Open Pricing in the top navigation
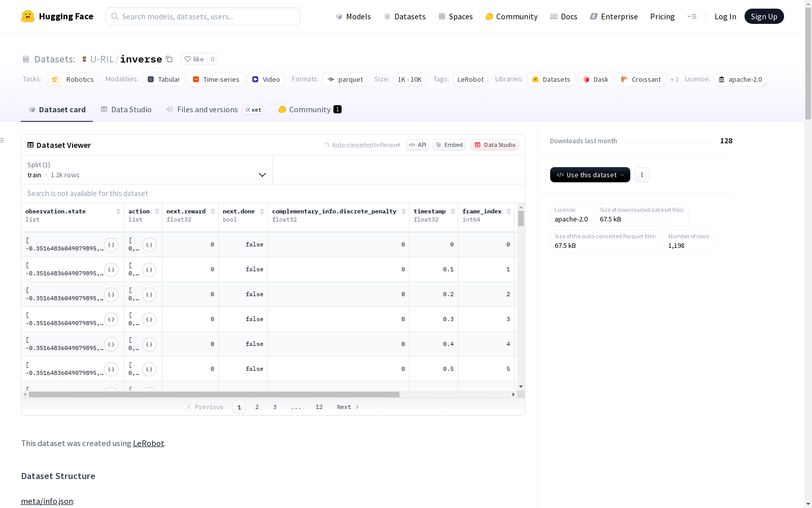This screenshot has height=508, width=812. click(662, 16)
